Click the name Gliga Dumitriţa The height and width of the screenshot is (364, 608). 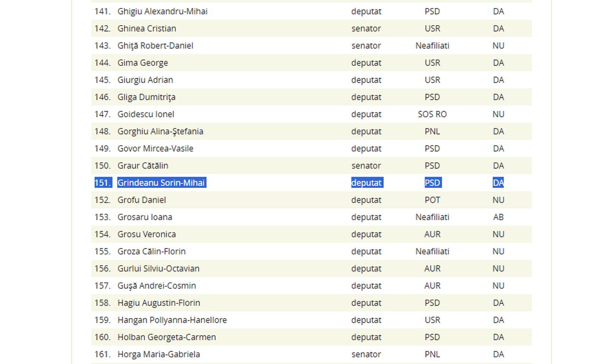146,97
